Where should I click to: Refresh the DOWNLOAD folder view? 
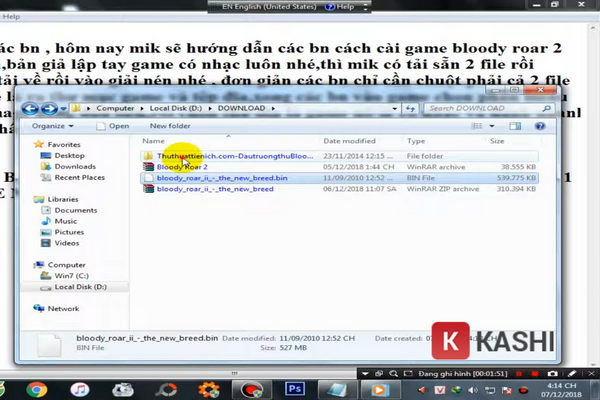tap(411, 109)
